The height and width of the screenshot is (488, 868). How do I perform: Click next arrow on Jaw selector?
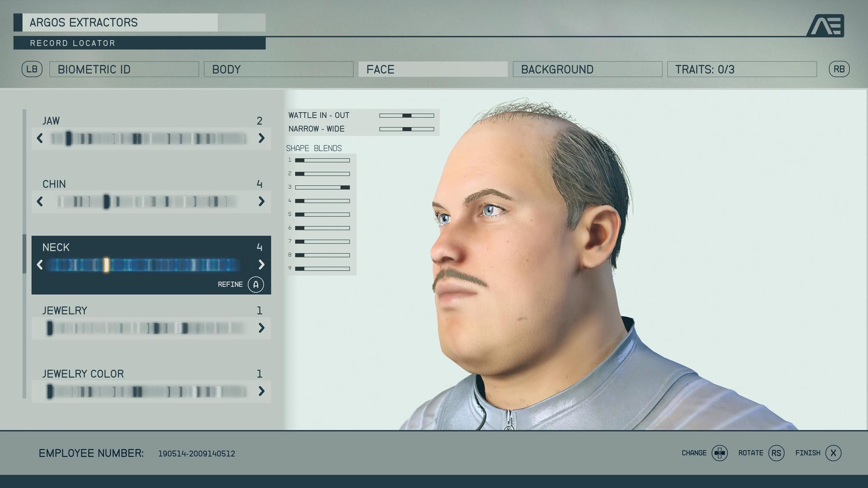tap(262, 138)
